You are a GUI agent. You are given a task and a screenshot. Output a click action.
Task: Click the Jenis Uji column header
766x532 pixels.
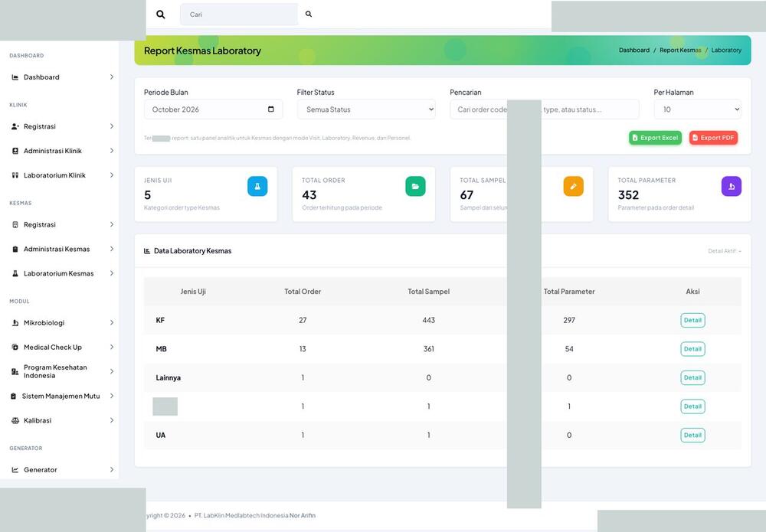(193, 292)
